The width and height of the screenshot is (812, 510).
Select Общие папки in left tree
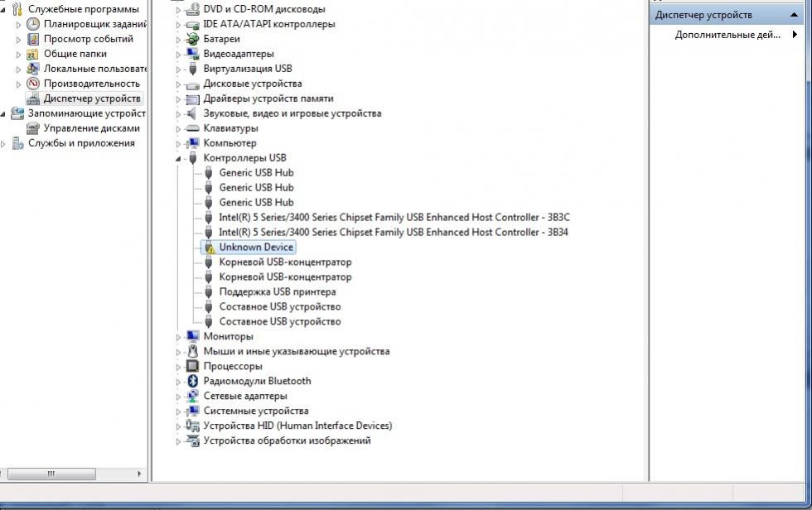[x=75, y=54]
